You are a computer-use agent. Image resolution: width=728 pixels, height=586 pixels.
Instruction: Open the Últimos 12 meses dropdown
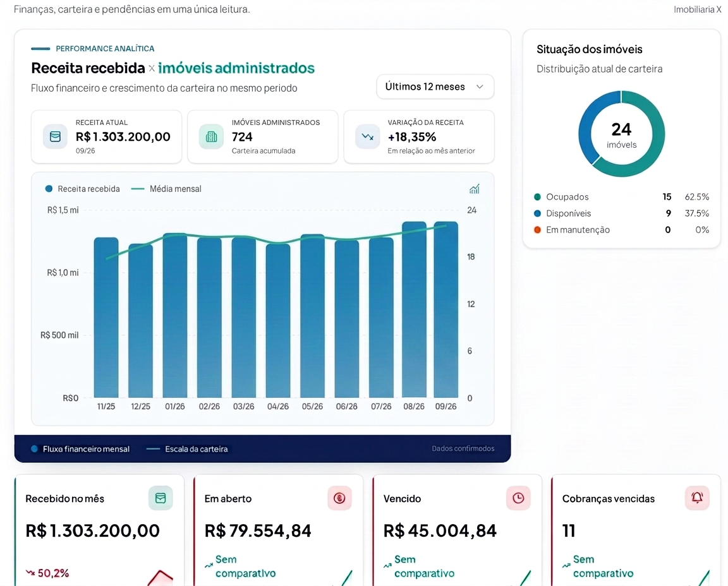[x=435, y=87]
